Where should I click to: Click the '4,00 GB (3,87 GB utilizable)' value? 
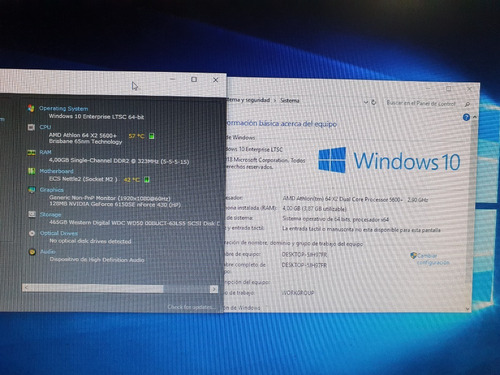coord(314,209)
